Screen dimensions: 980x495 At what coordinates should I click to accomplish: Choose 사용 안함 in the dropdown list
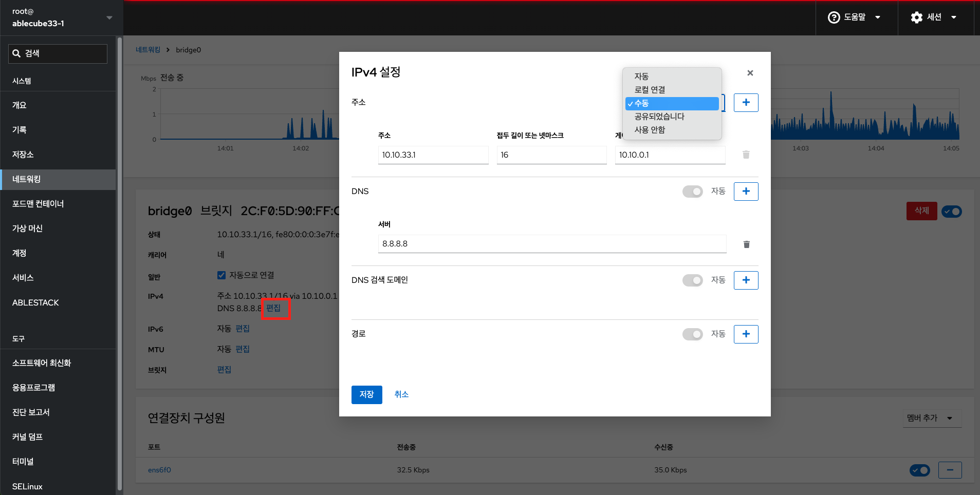[x=650, y=130]
